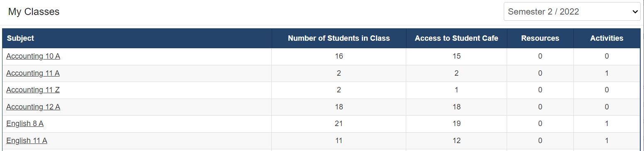Screen dimensions: 644x151
Task: Click the Number of Students in Class header
Action: [x=339, y=38]
